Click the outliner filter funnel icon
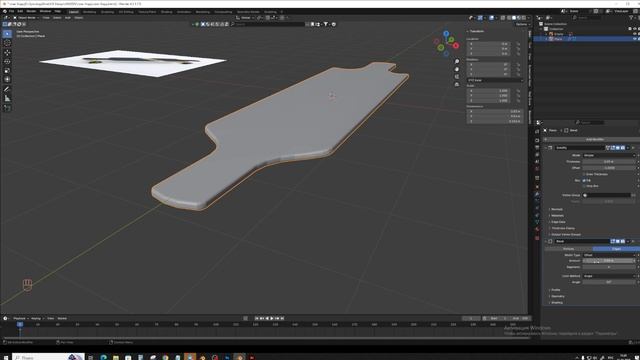This screenshot has width=640, height=360. (632, 18)
